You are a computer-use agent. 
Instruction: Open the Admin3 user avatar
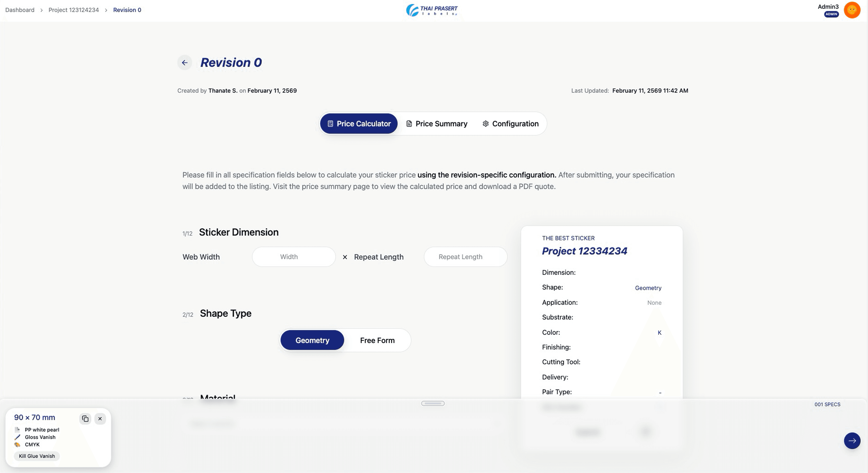click(x=852, y=10)
